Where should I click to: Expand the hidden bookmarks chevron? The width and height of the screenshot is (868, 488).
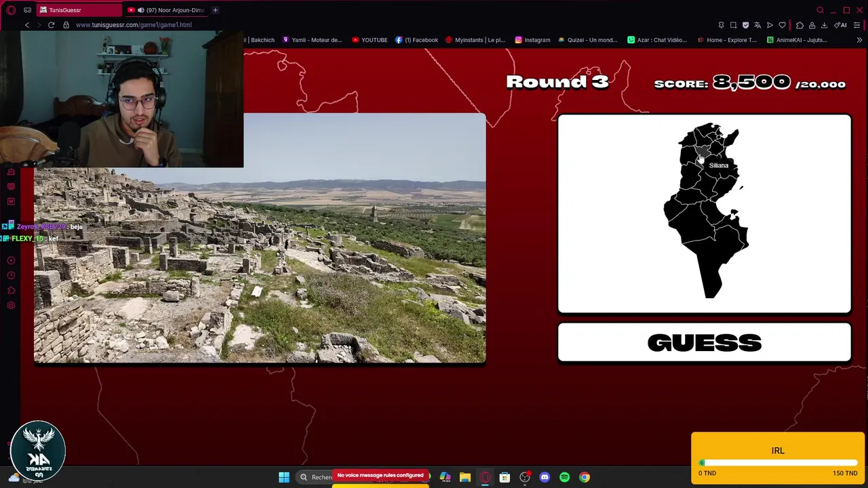859,40
